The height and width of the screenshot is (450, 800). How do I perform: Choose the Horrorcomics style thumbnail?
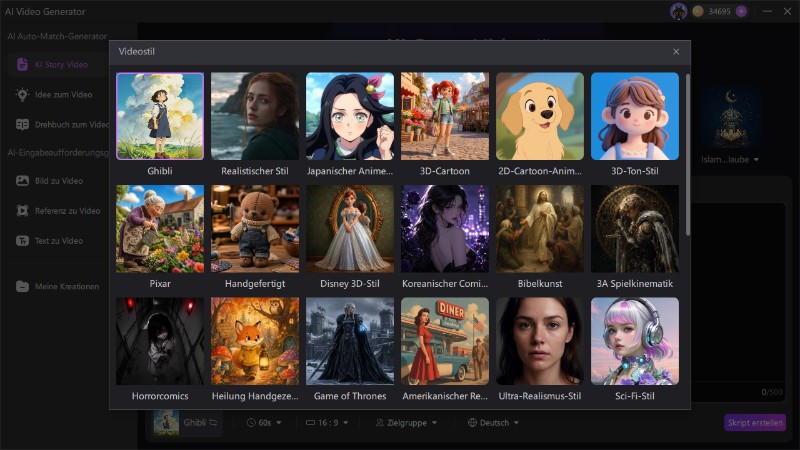pos(160,341)
